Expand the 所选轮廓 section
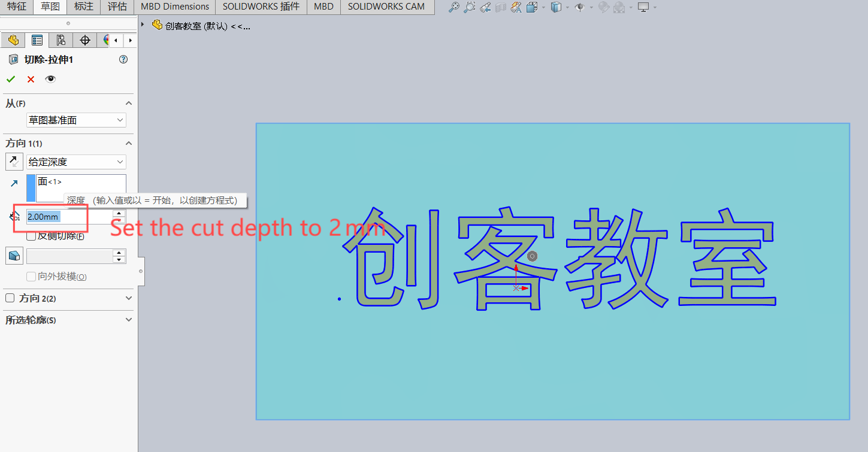 (129, 320)
